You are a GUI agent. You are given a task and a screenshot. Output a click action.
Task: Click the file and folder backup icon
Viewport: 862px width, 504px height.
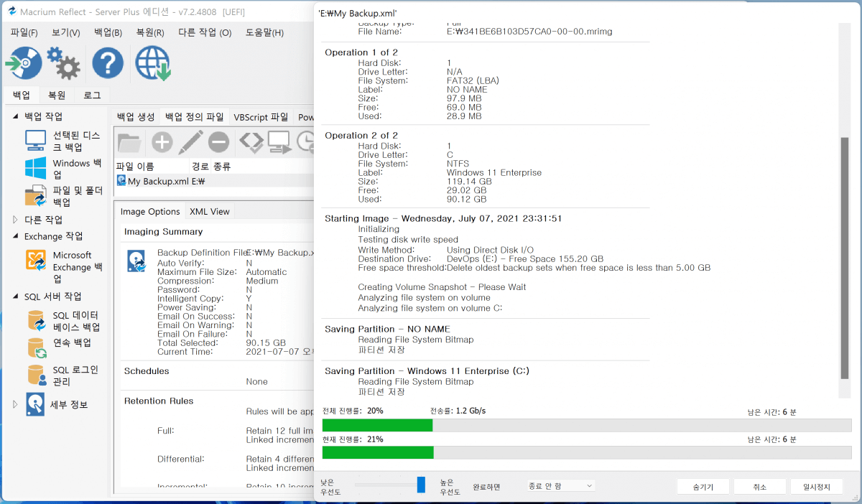point(36,196)
